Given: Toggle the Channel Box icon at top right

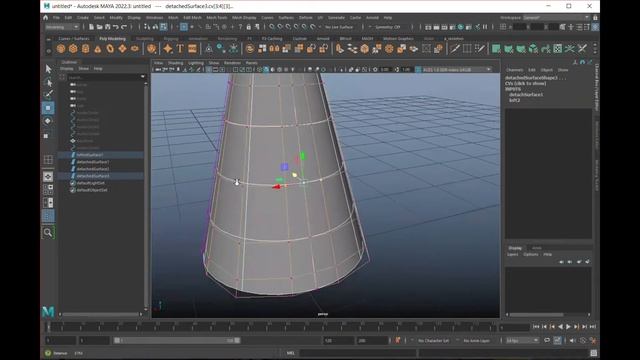Looking at the screenshot, I should 596,27.
